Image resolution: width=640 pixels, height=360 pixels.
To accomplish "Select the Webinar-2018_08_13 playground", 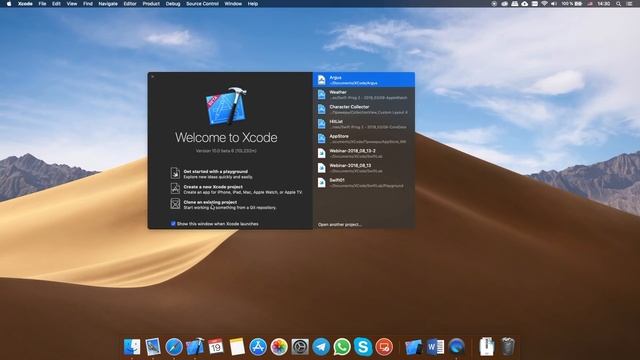I will pos(364,168).
